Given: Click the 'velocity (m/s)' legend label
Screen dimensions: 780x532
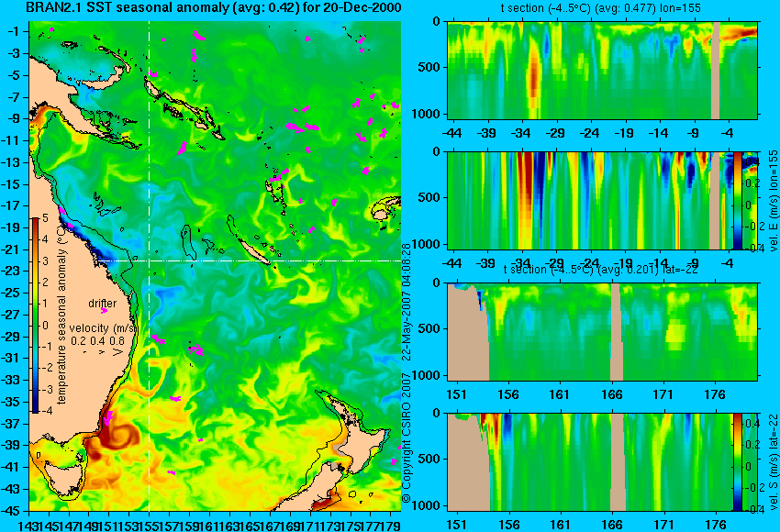Looking at the screenshot, I should point(103,328).
